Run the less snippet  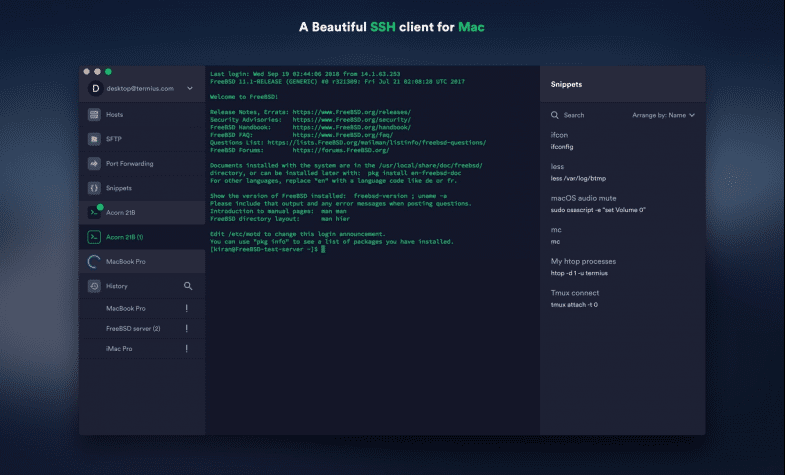click(623, 172)
